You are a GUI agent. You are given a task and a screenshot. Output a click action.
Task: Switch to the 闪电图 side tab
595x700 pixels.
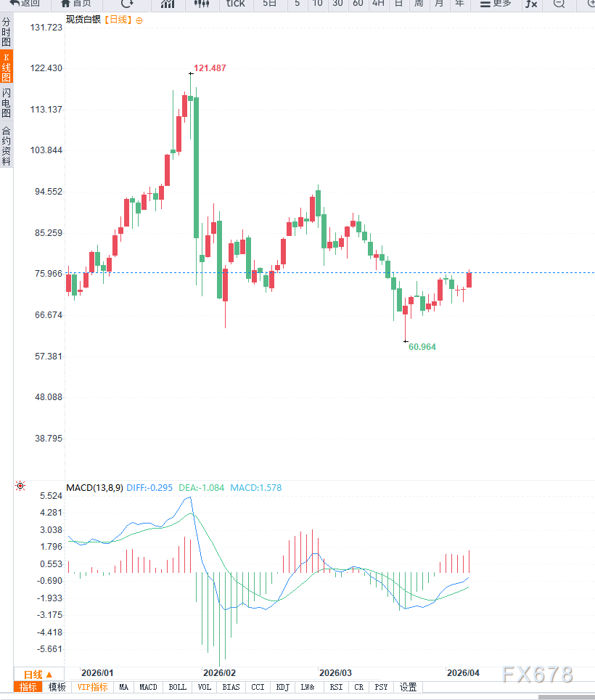pos(7,102)
